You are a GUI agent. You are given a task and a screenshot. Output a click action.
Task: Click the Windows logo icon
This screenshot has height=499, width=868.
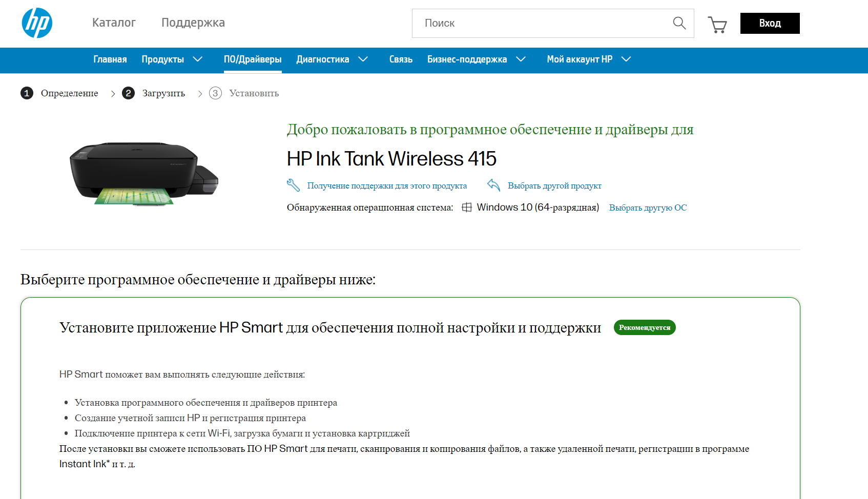click(x=467, y=207)
